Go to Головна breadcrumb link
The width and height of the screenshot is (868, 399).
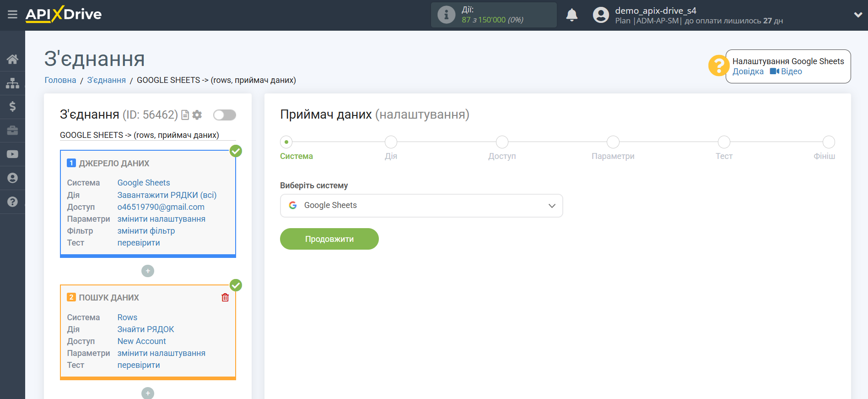pyautogui.click(x=60, y=80)
